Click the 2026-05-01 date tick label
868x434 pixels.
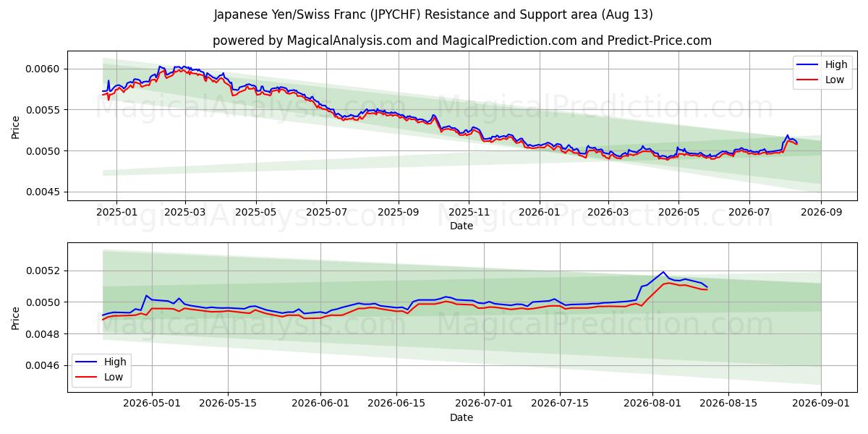click(x=152, y=404)
